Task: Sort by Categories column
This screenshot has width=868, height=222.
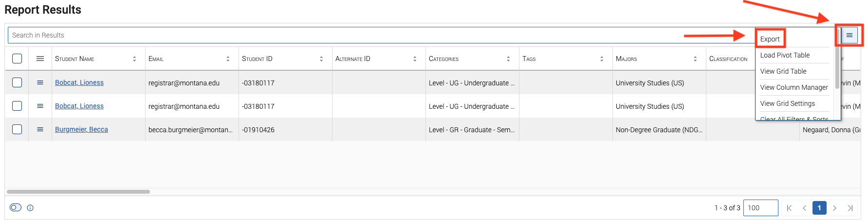Action: [x=508, y=59]
